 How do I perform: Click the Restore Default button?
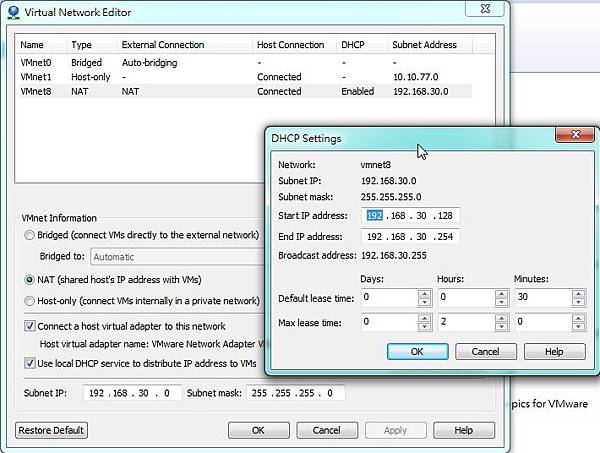(x=51, y=430)
